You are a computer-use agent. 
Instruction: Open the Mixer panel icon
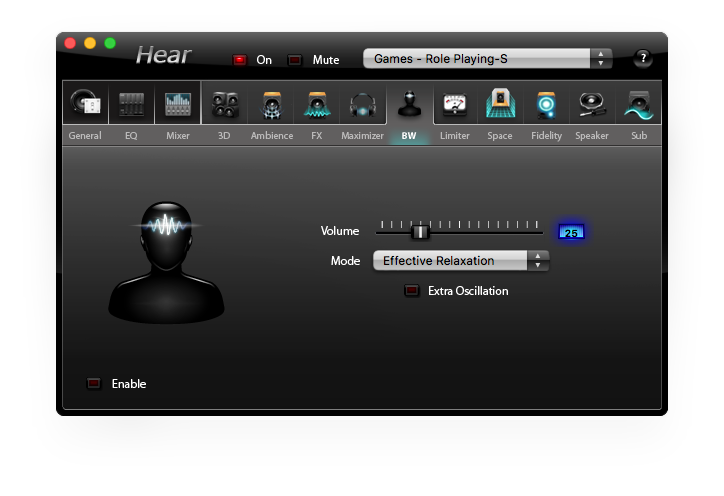tap(178, 104)
